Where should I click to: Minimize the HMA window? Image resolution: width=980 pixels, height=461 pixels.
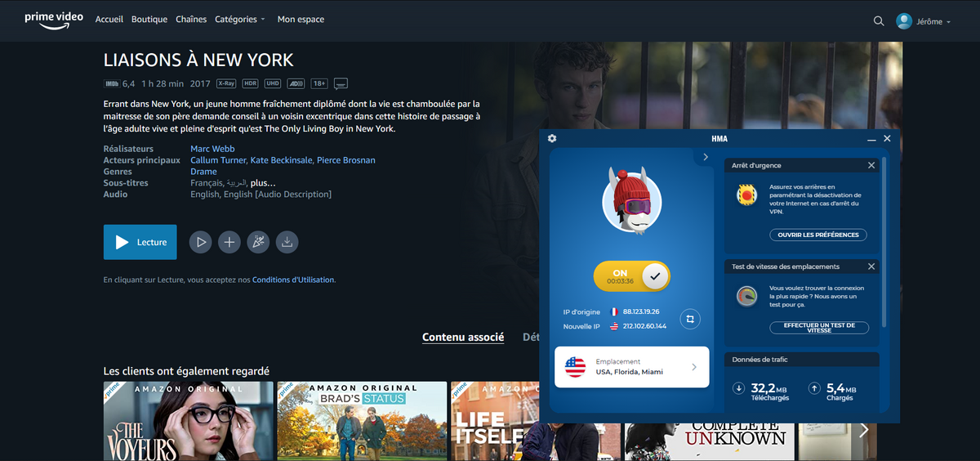click(x=871, y=140)
